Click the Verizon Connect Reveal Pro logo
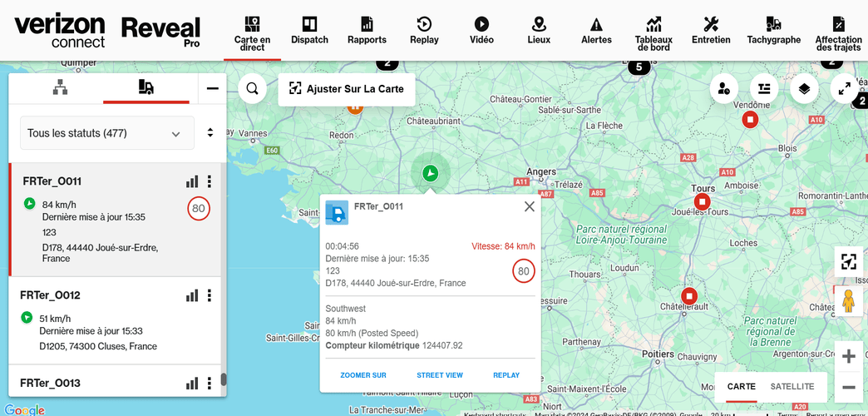This screenshot has height=416, width=868. point(107,31)
